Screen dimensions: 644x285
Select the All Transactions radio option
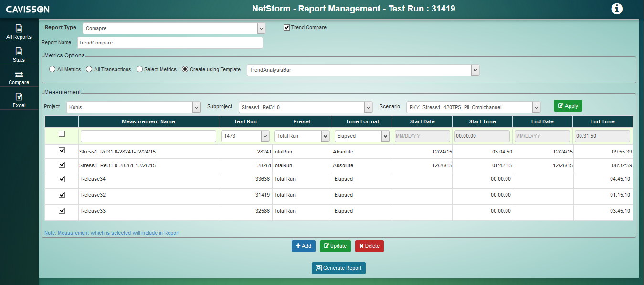click(89, 69)
